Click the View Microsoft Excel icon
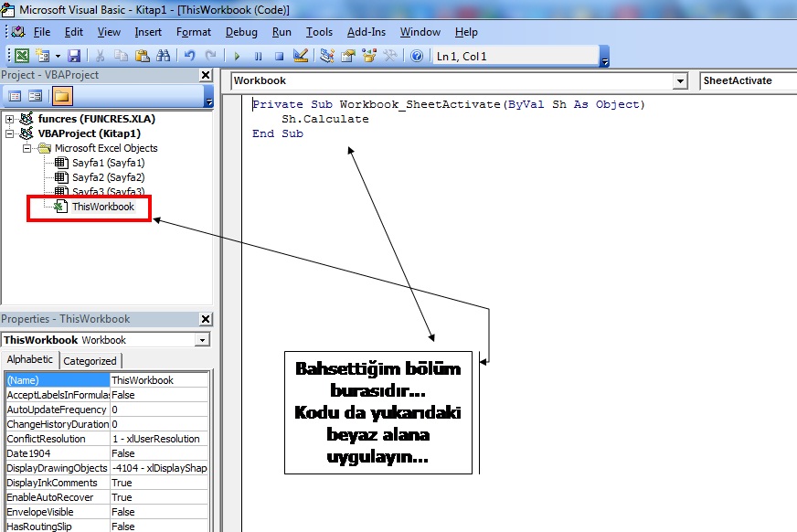 pyautogui.click(x=22, y=56)
